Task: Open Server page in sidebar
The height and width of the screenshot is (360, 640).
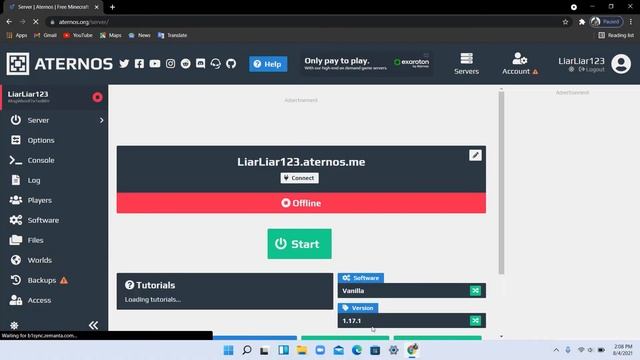Action: 38,120
